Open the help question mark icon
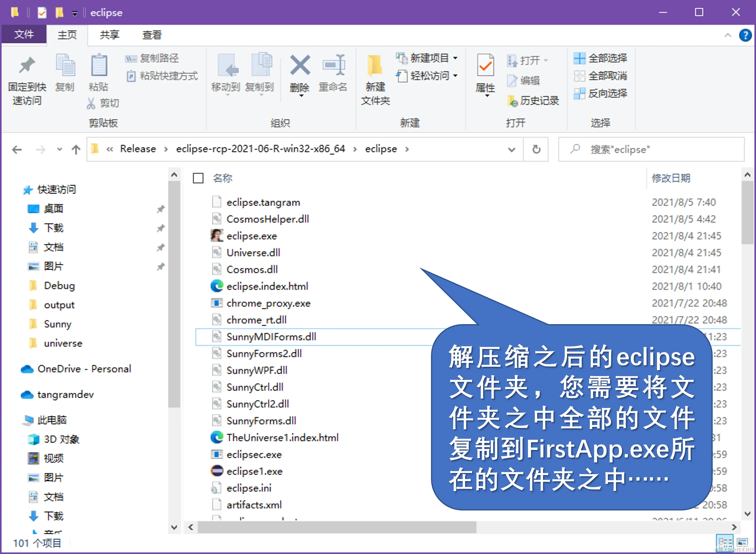The image size is (756, 554). 745,35
